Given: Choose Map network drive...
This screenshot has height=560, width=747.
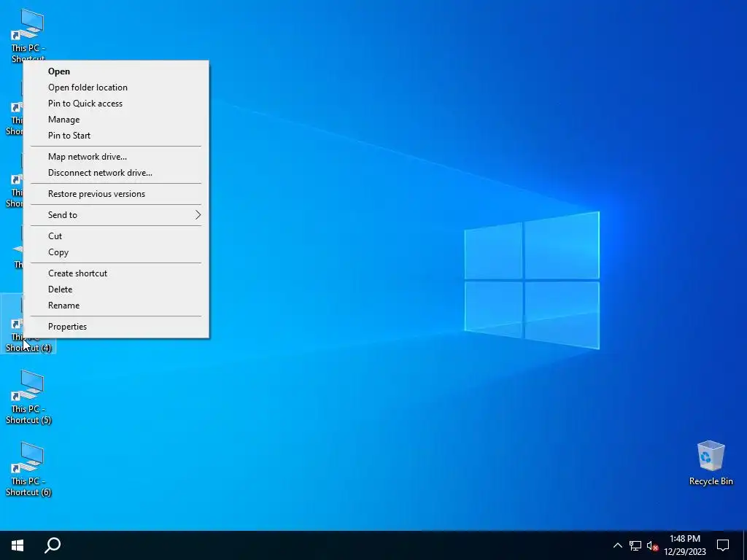Looking at the screenshot, I should click(116, 157).
